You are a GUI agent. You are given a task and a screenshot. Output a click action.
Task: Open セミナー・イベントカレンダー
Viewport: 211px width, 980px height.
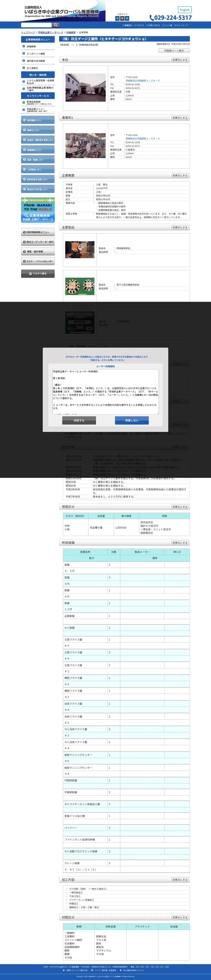38,261
